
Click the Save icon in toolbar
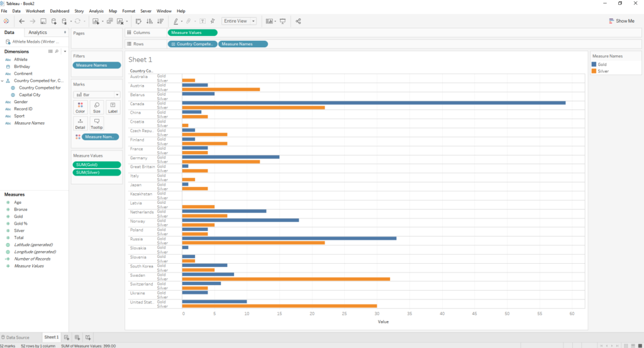(x=43, y=21)
